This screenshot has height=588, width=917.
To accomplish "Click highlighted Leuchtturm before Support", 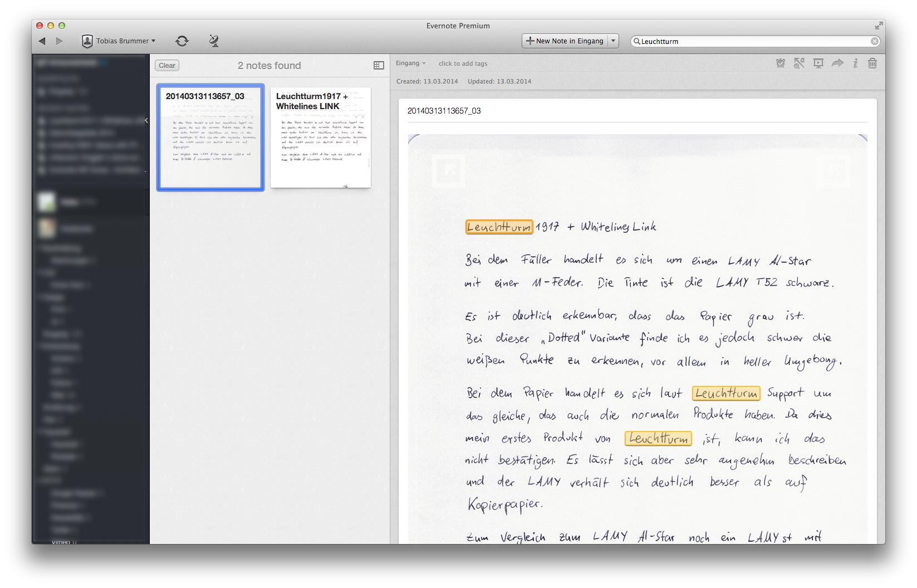I will pyautogui.click(x=727, y=393).
